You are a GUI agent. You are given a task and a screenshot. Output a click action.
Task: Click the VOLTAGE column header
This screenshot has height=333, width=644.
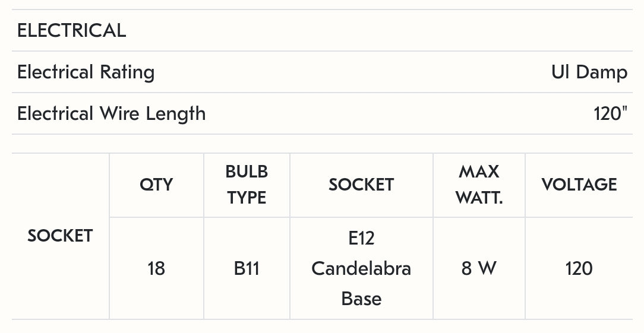579,185
